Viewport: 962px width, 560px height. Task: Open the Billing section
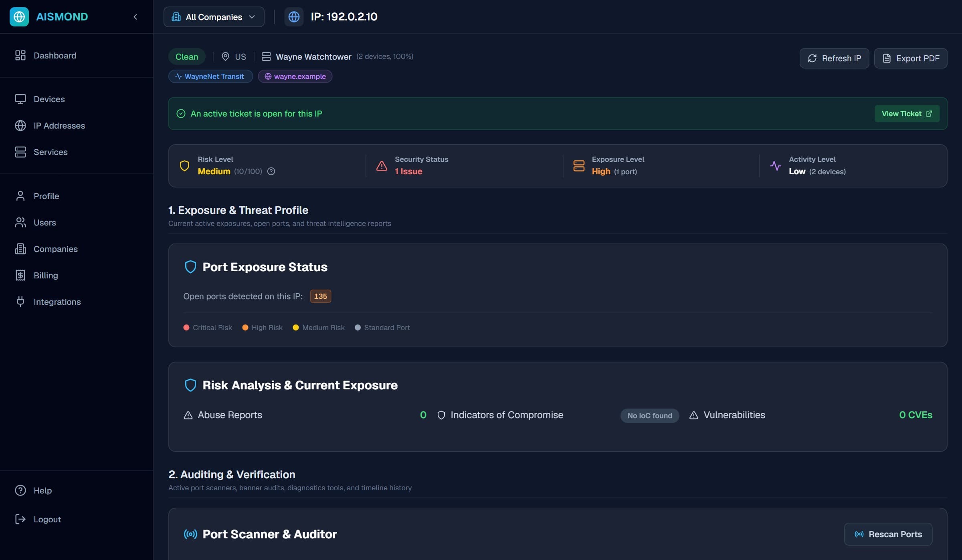click(x=77, y=275)
